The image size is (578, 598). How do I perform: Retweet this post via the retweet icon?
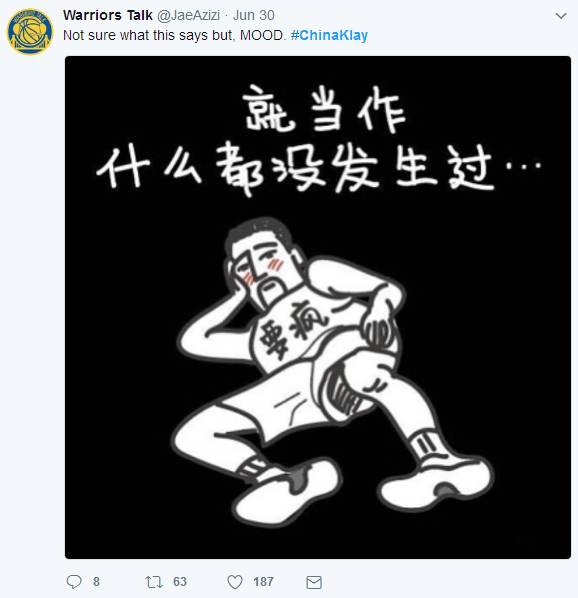pyautogui.click(x=154, y=582)
